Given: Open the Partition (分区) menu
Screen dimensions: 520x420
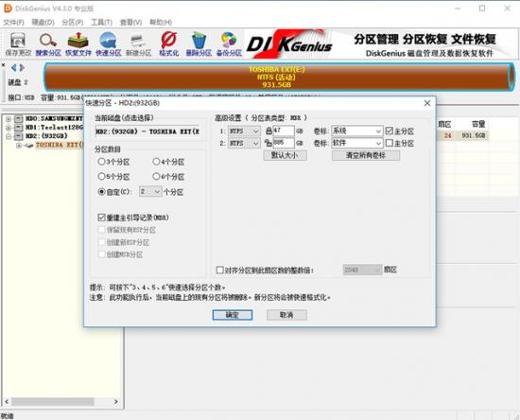Looking at the screenshot, I should [73, 22].
